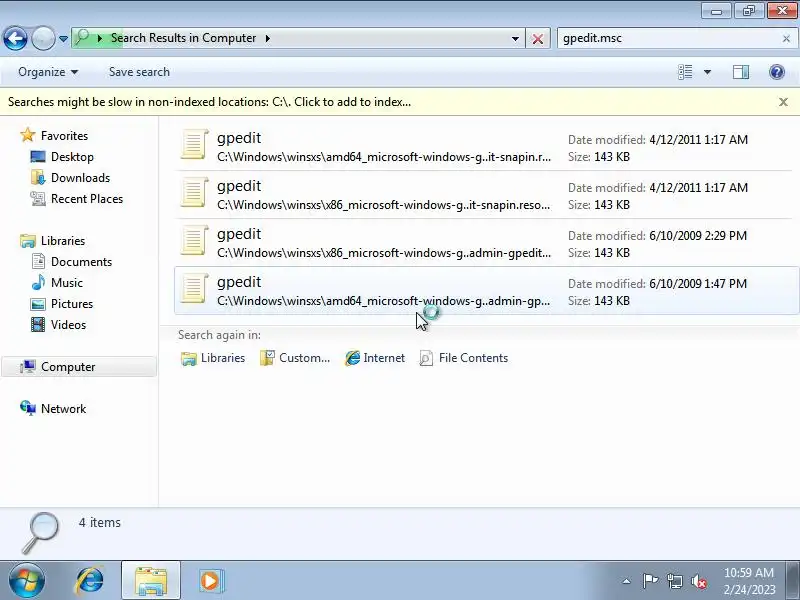Open Action Center flag icon
This screenshot has height=600, width=800.
coord(649,581)
